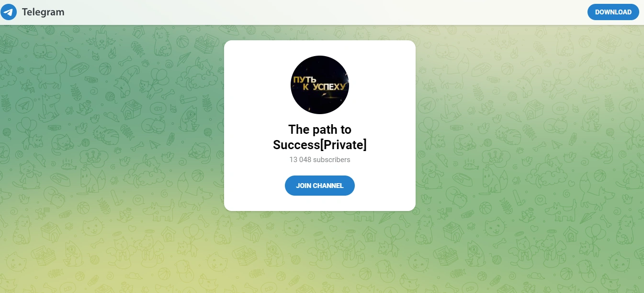Join the channel via JOIN CHANNEL
The width and height of the screenshot is (644, 293).
point(320,186)
